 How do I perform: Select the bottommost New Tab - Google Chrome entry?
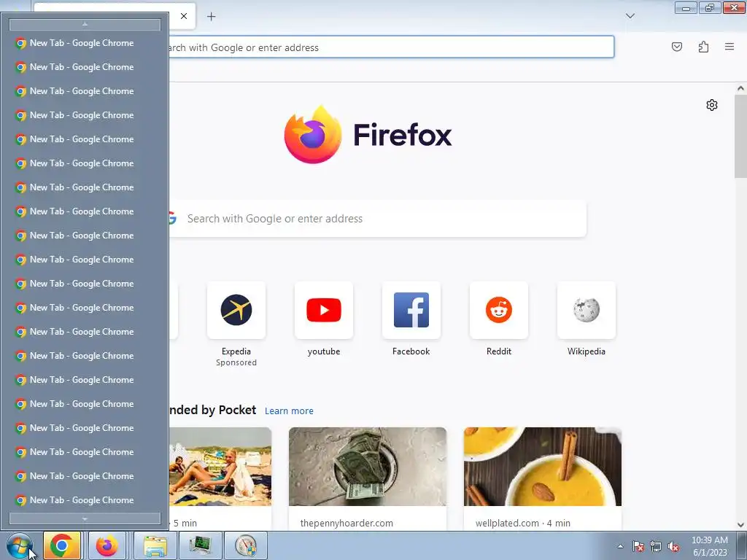tap(85, 500)
